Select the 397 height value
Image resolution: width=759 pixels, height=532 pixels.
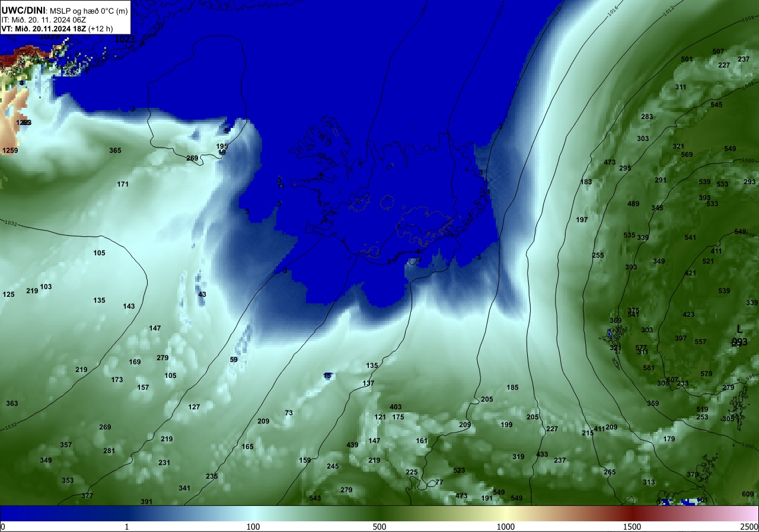tap(681, 338)
